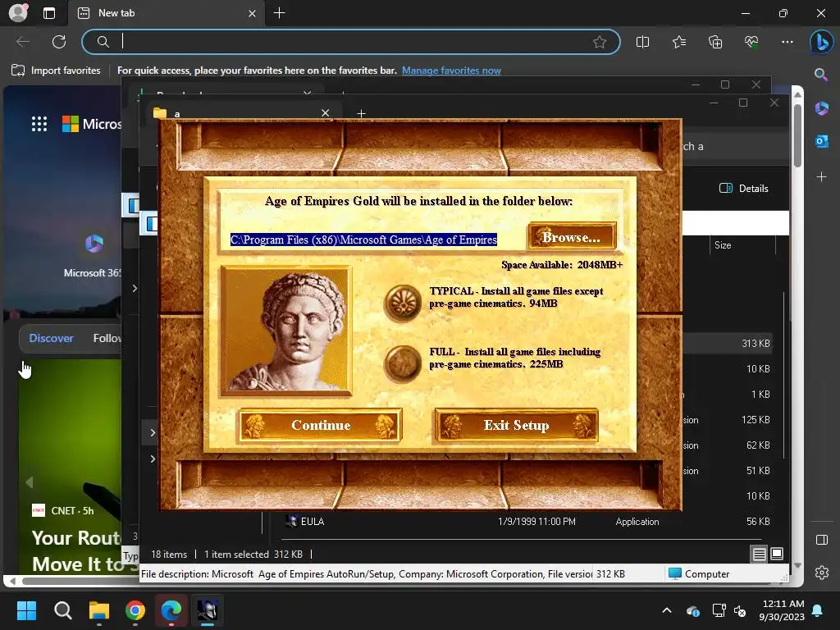Click the install folder path field
The image size is (840, 630).
[363, 240]
